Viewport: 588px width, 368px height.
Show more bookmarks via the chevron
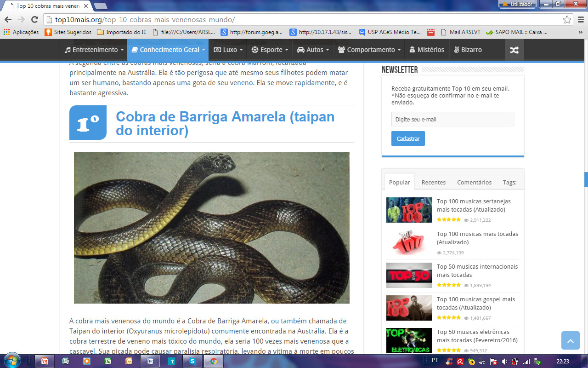(581, 32)
